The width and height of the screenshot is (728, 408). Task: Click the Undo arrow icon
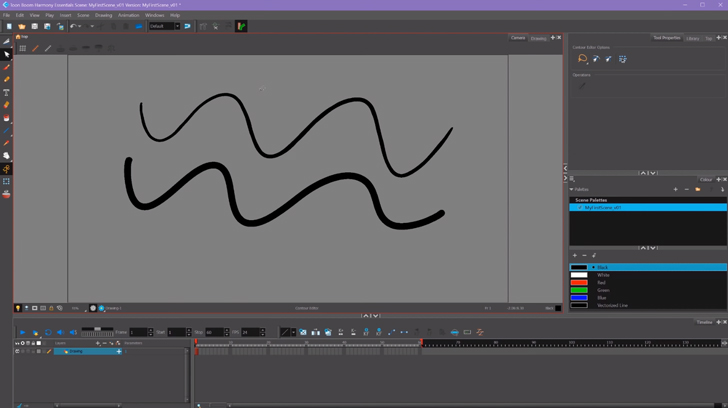point(73,26)
